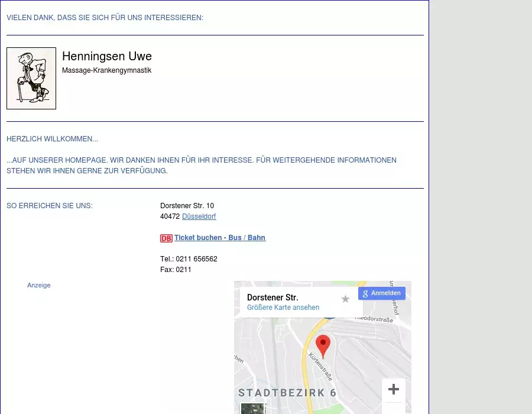Click the 'Anzeige' advertisement label
The height and width of the screenshot is (414, 532).
pos(39,285)
